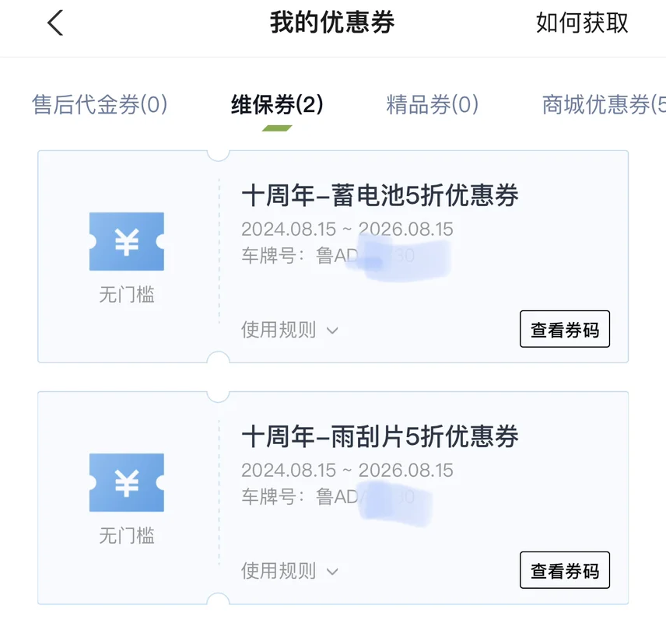This screenshot has height=644, width=666.
Task: Select the 维保券(2) tab
Action: 277,104
